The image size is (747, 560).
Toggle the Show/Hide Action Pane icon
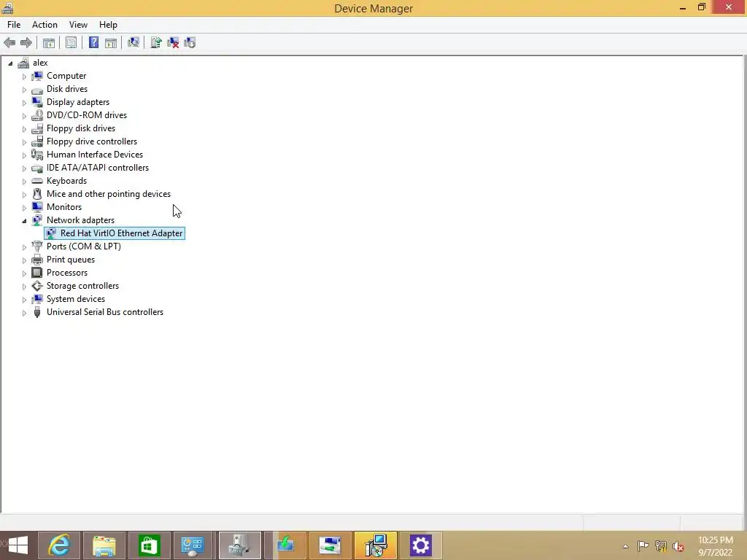pos(111,43)
